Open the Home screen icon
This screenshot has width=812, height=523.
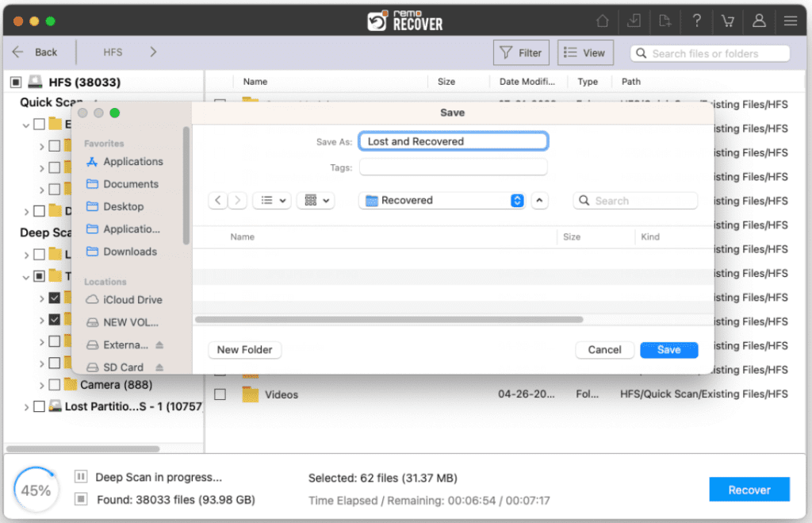tap(603, 21)
